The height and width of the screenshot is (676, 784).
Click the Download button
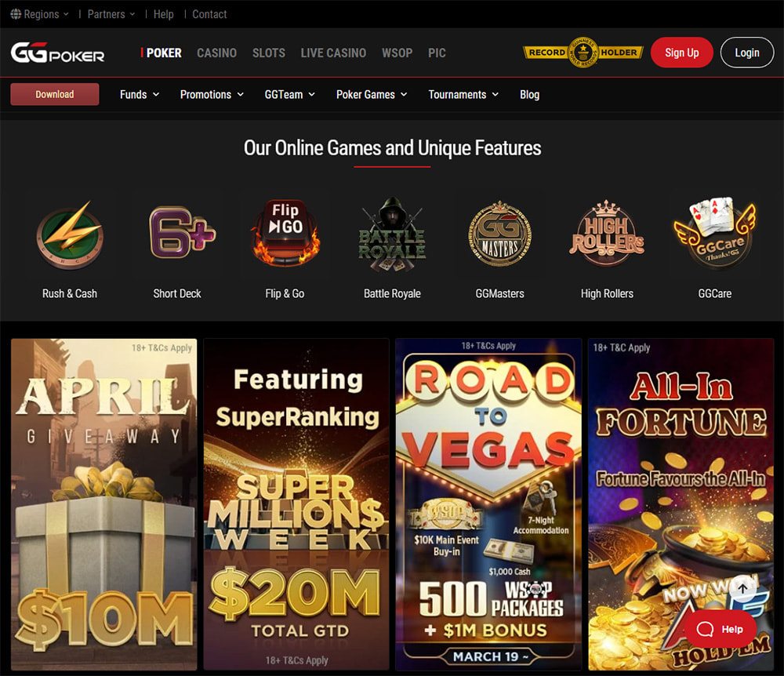click(55, 95)
